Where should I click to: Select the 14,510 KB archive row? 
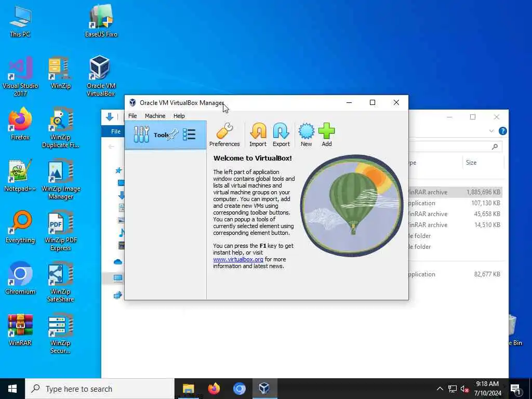tap(455, 224)
